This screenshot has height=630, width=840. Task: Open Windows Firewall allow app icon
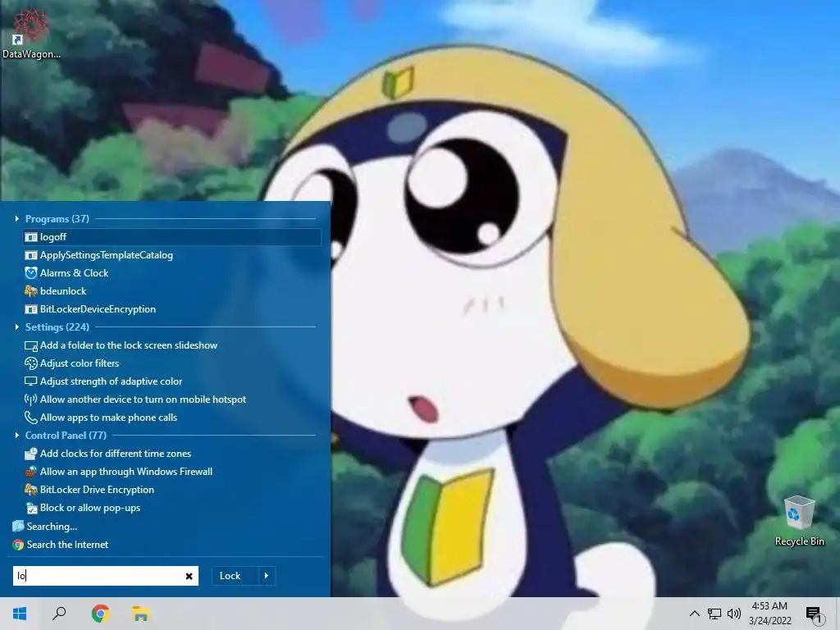[31, 472]
